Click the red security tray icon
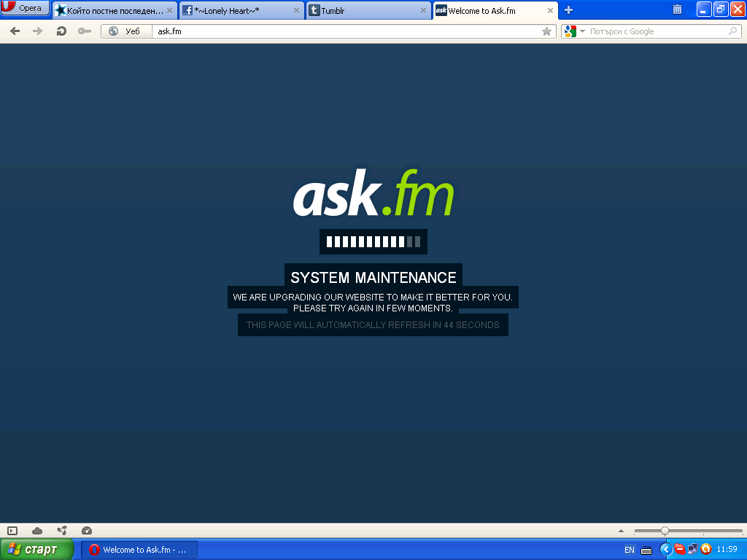The width and height of the screenshot is (747, 560). pos(680,550)
